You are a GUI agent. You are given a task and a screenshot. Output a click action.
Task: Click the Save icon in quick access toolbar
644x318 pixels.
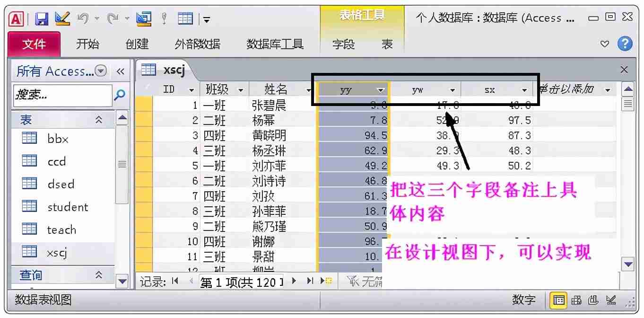coord(42,19)
